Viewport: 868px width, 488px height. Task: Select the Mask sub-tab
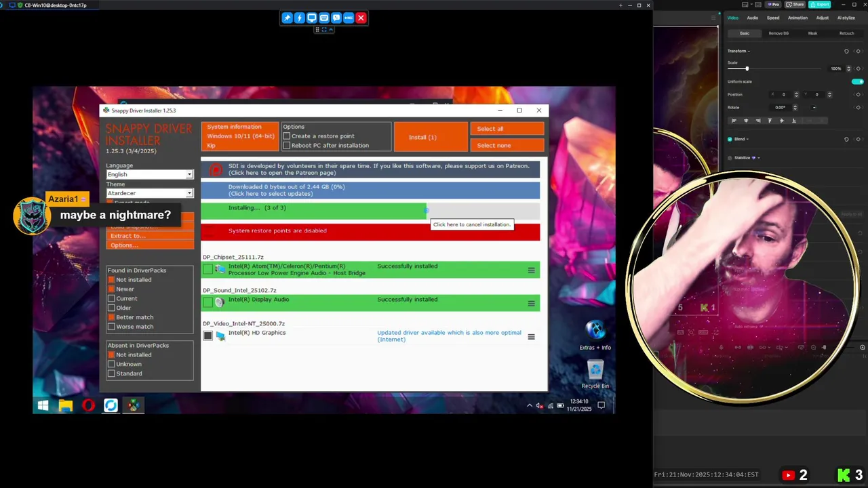(x=812, y=33)
